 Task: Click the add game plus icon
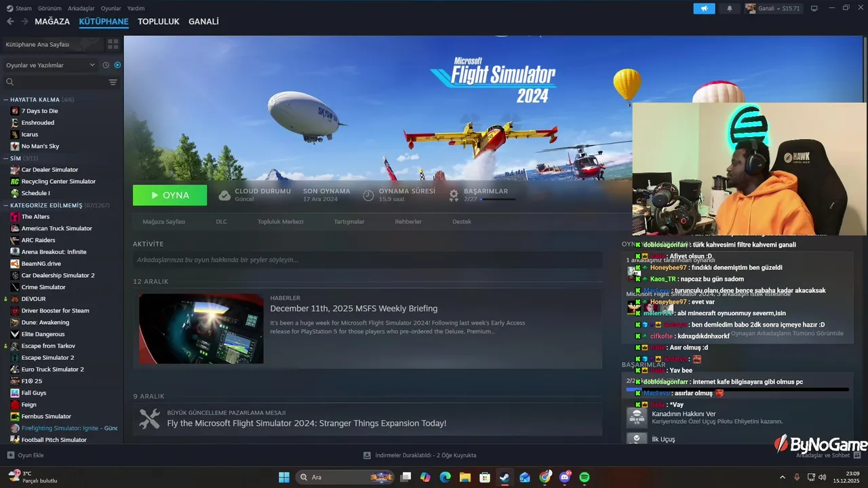[x=10, y=455]
